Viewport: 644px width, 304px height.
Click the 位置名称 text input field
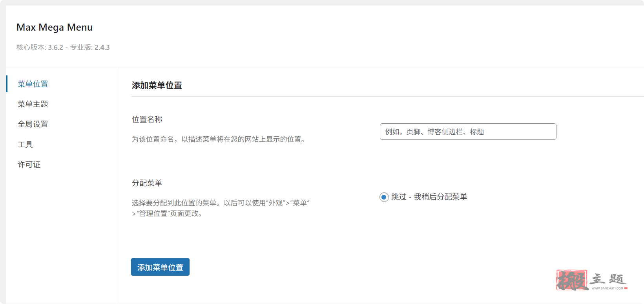(x=468, y=132)
